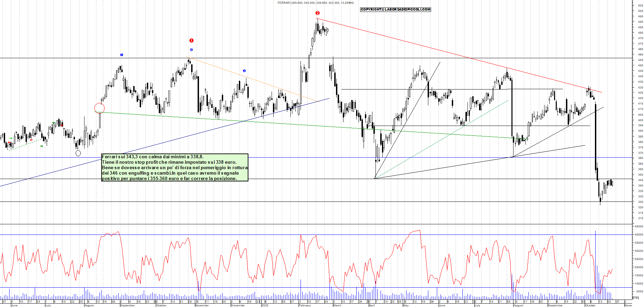
Task: Click blue marker 2 near December high
Action: (x=244, y=71)
